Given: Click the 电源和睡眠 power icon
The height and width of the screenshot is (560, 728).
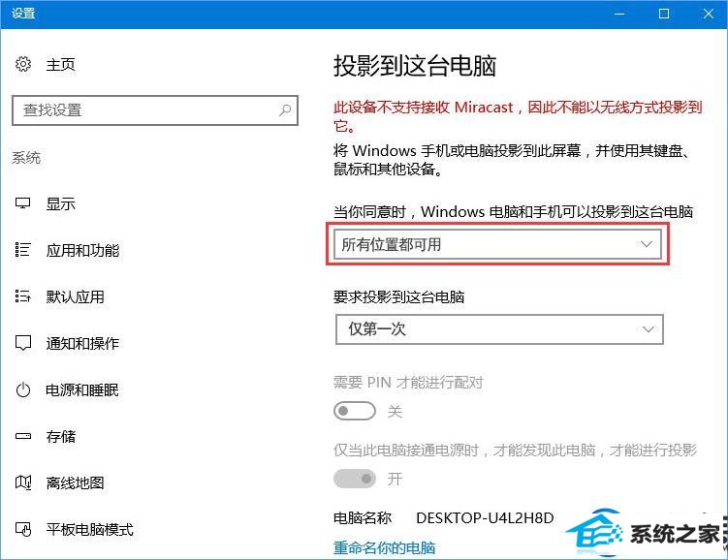Looking at the screenshot, I should (22, 389).
